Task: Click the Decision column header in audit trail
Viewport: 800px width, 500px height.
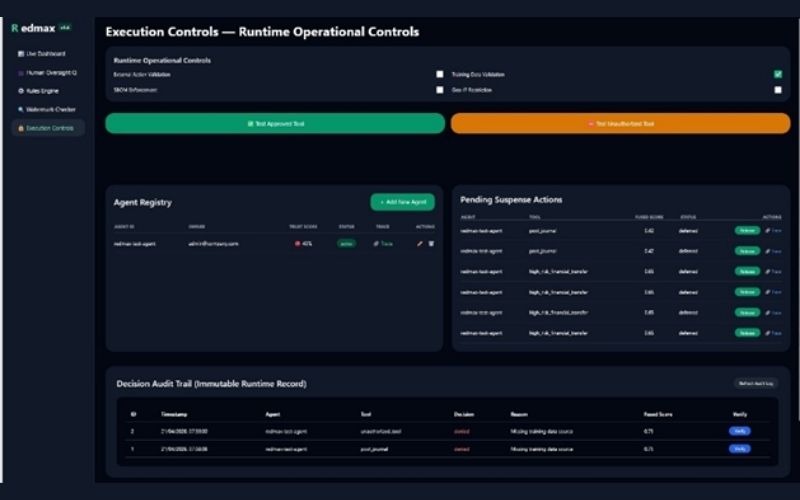Action: 464,414
